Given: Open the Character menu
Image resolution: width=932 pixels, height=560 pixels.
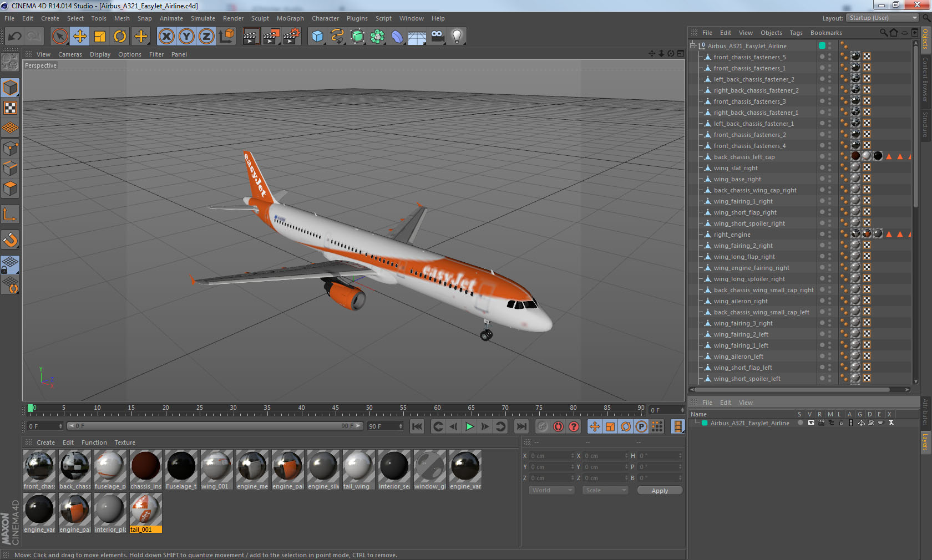Looking at the screenshot, I should 325,18.
